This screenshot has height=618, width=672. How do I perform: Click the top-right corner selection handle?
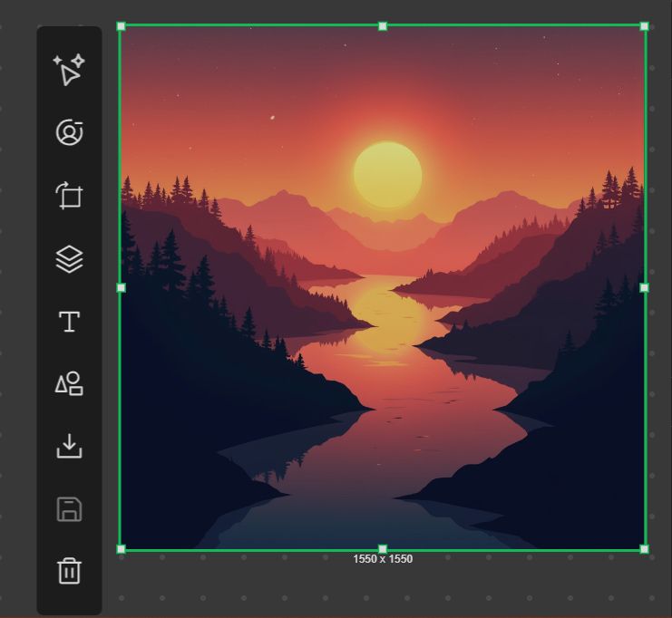tap(644, 26)
